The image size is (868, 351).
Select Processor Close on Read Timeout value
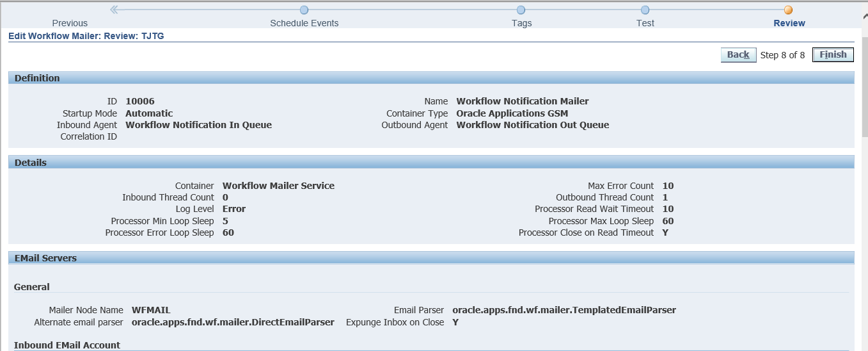[665, 233]
